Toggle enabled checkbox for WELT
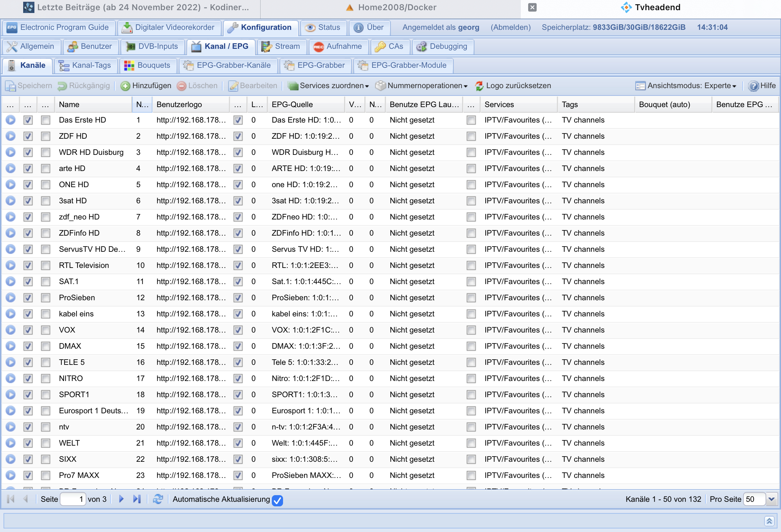The width and height of the screenshot is (781, 532). [28, 443]
